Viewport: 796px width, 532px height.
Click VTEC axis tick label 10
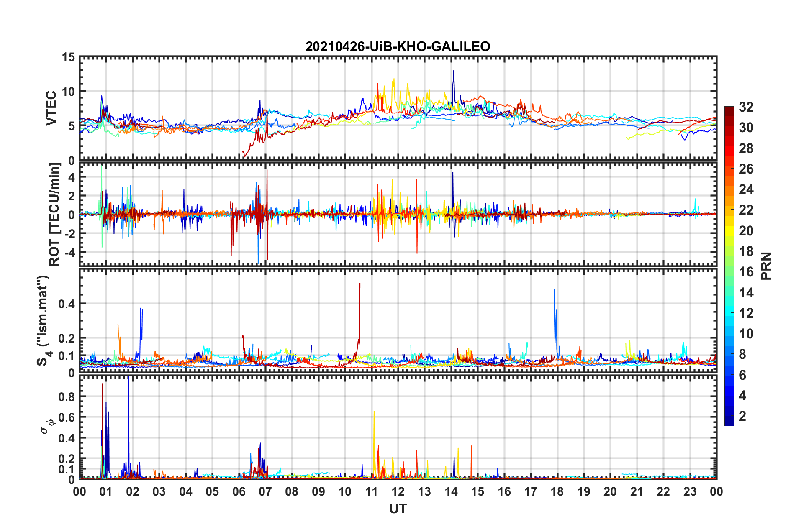point(68,92)
